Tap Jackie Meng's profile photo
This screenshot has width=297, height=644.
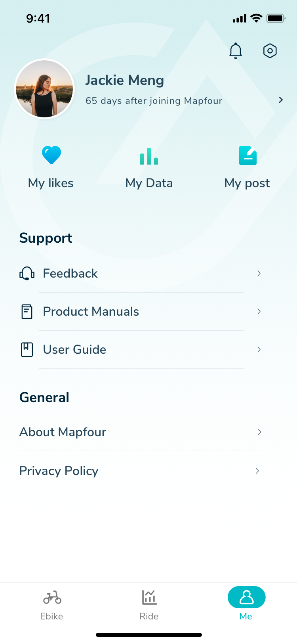point(44,89)
